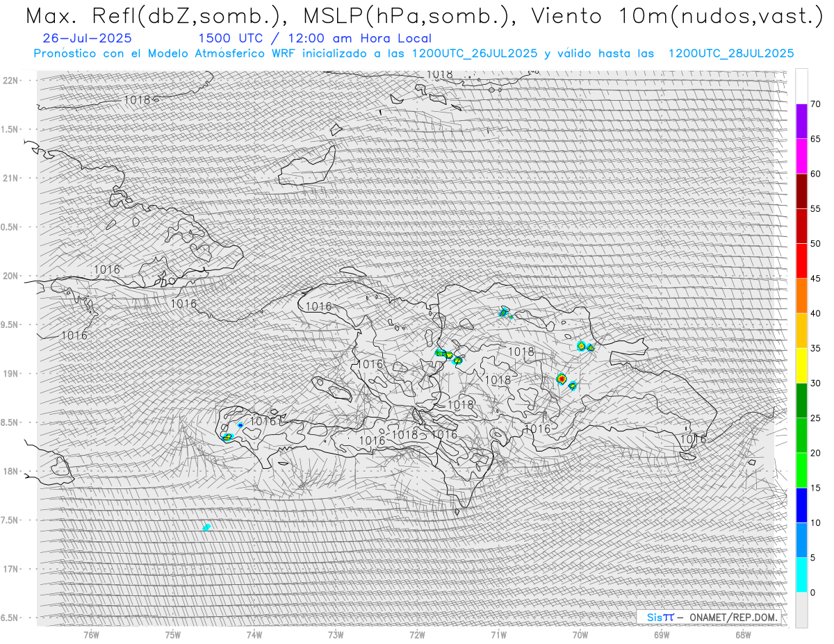Select the dark green 25-30 dBZ swatch
This screenshot has height=644, width=834.
(801, 400)
